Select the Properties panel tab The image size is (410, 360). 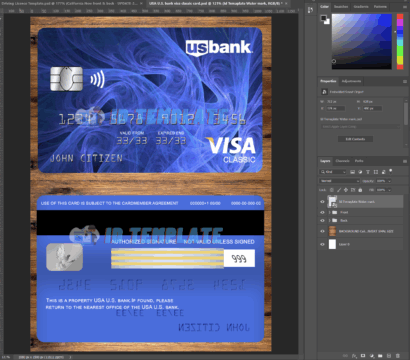tap(328, 81)
